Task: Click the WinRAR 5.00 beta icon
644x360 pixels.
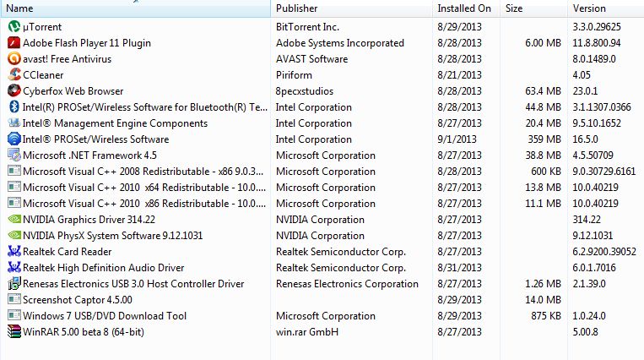Action: 14,332
